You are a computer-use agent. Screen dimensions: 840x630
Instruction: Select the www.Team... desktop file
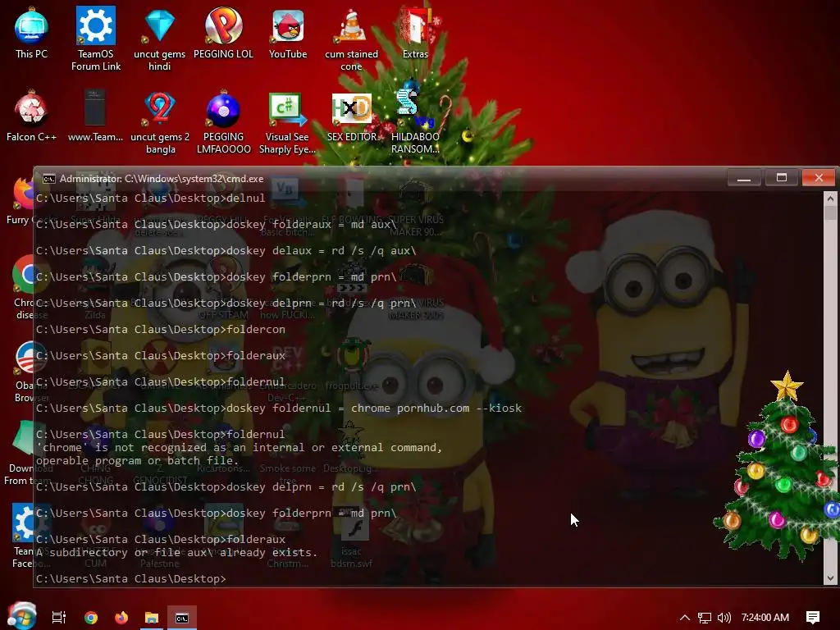click(95, 116)
